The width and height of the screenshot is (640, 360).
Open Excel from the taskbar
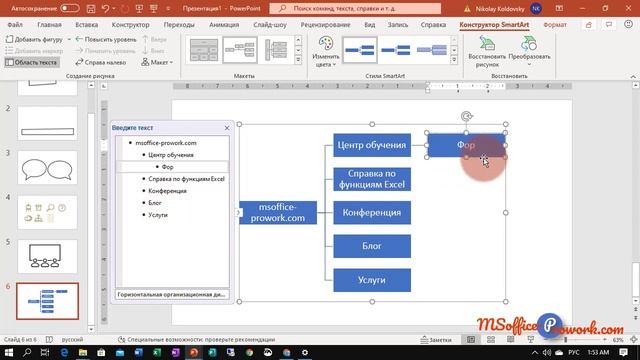157,352
